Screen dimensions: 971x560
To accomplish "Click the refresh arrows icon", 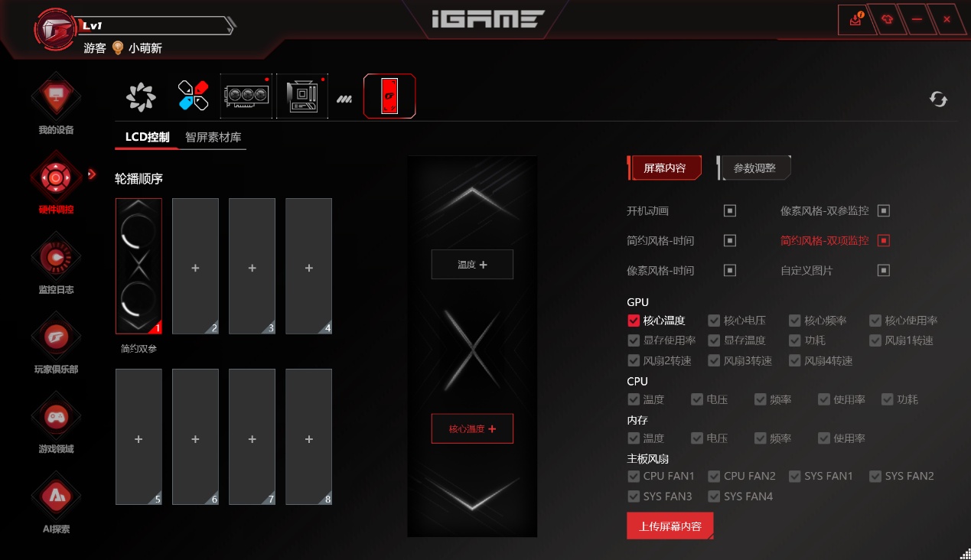I will (939, 99).
